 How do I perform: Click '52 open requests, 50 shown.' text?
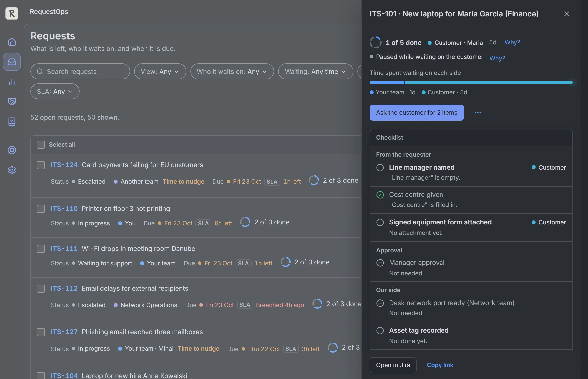click(75, 117)
